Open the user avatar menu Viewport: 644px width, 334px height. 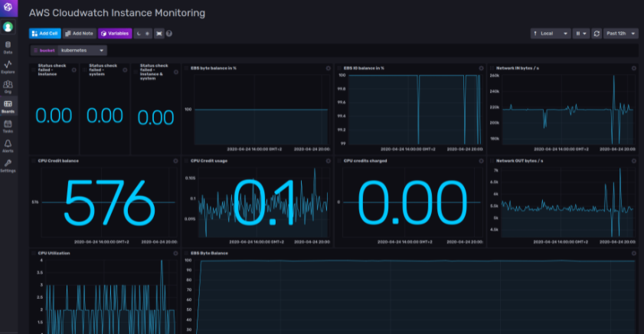pyautogui.click(x=8, y=27)
